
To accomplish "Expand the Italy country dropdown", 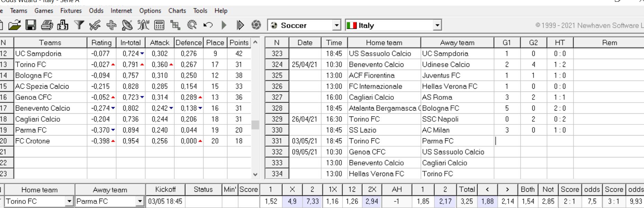I will [437, 25].
